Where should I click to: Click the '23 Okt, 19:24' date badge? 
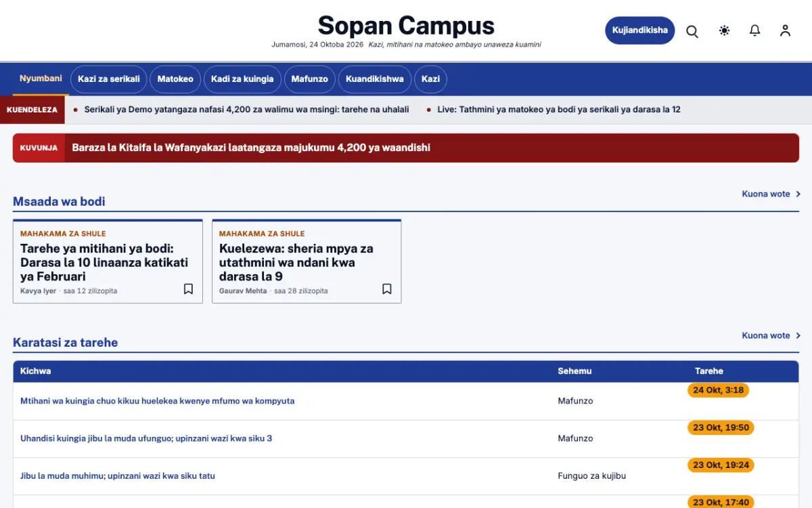[x=721, y=465]
